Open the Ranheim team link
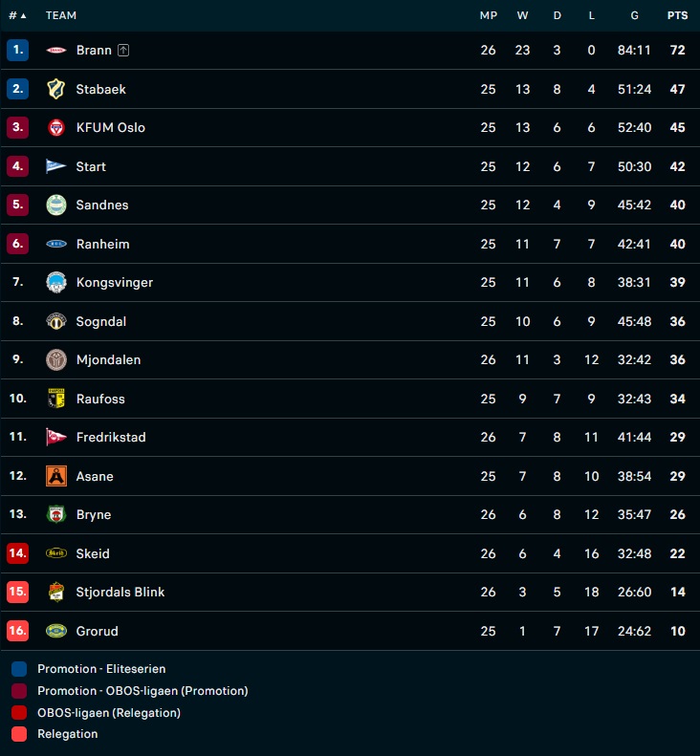Screen dimensions: 700x756 coord(102,244)
